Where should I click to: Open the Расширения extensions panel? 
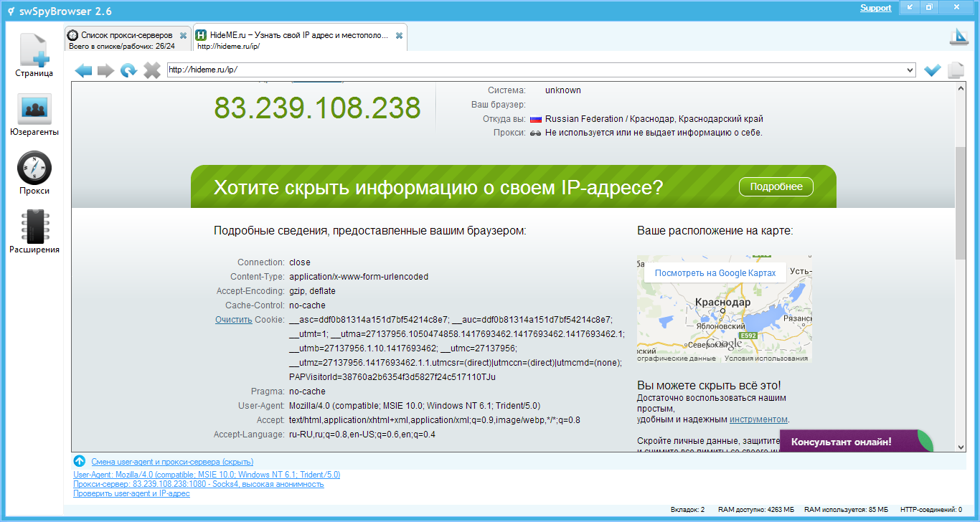(34, 232)
